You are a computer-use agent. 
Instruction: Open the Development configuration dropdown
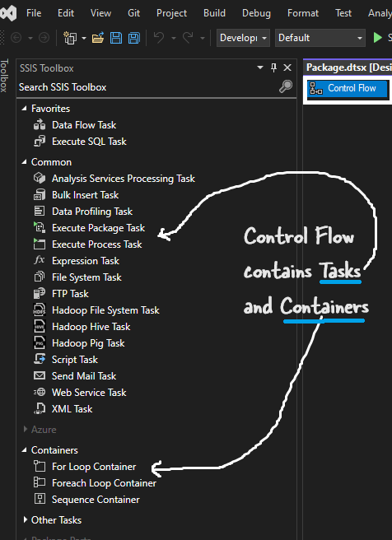tap(243, 38)
